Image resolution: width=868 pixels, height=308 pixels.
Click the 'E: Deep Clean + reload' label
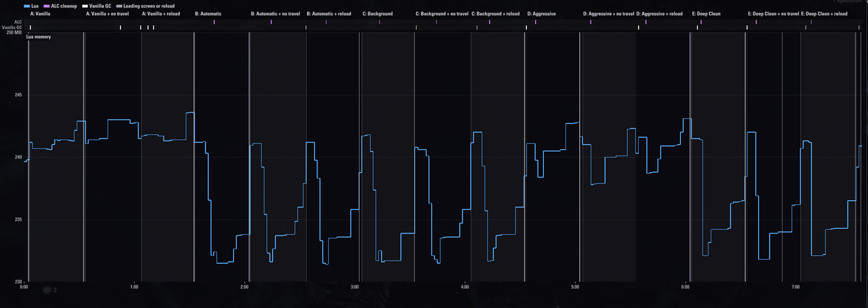(x=825, y=14)
